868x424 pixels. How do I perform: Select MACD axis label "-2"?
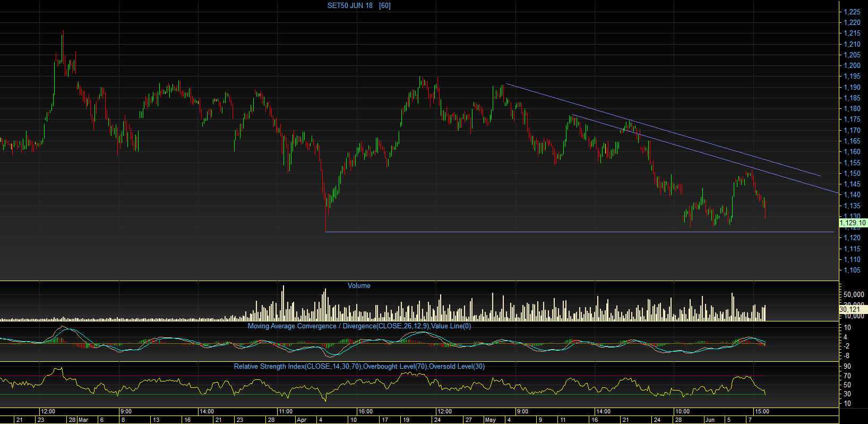pyautogui.click(x=846, y=346)
